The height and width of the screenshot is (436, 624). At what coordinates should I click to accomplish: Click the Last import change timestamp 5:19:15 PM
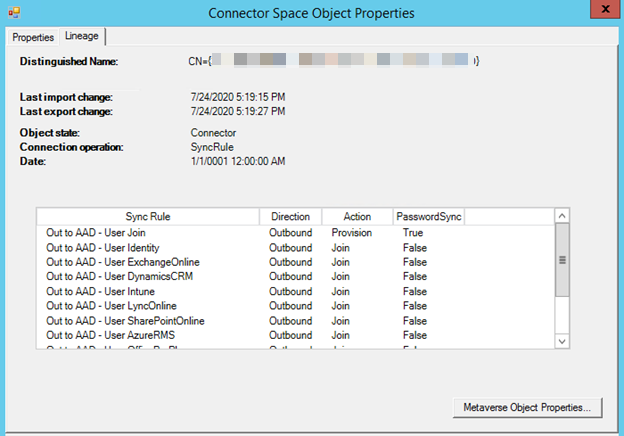[x=238, y=97]
